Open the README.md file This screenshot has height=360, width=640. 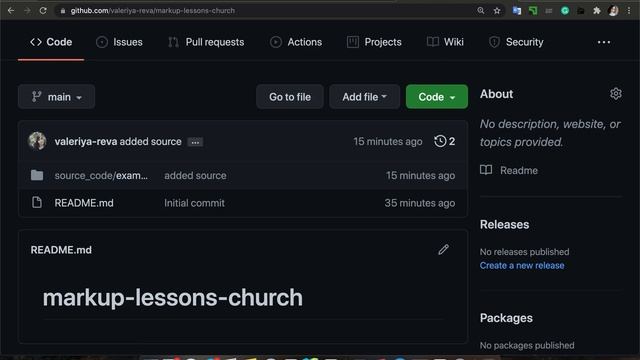click(x=84, y=203)
